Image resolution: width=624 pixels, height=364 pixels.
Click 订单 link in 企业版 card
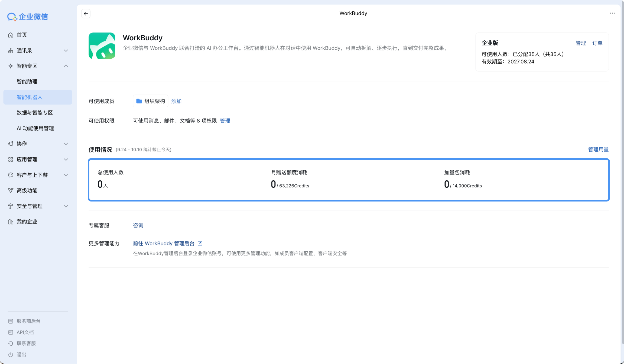(597, 43)
